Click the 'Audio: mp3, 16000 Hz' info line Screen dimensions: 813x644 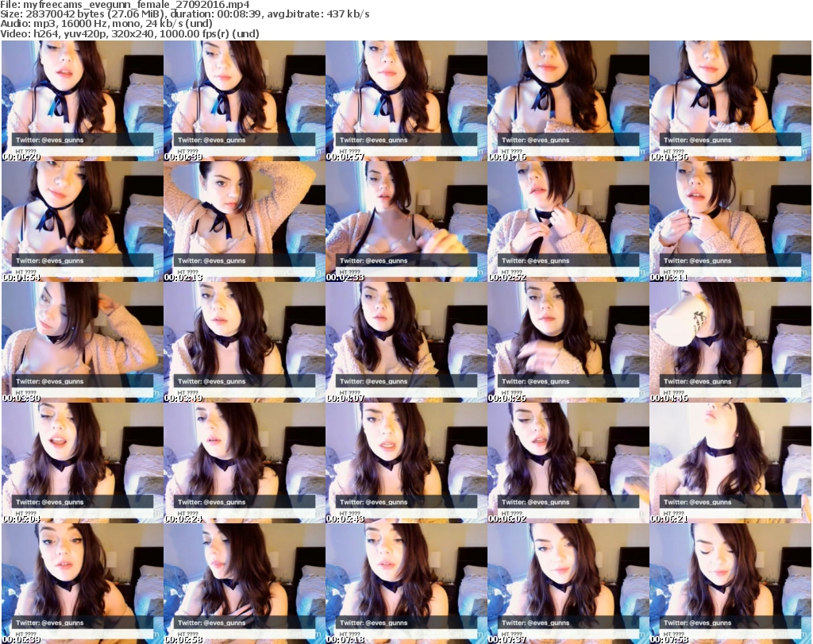coord(106,24)
